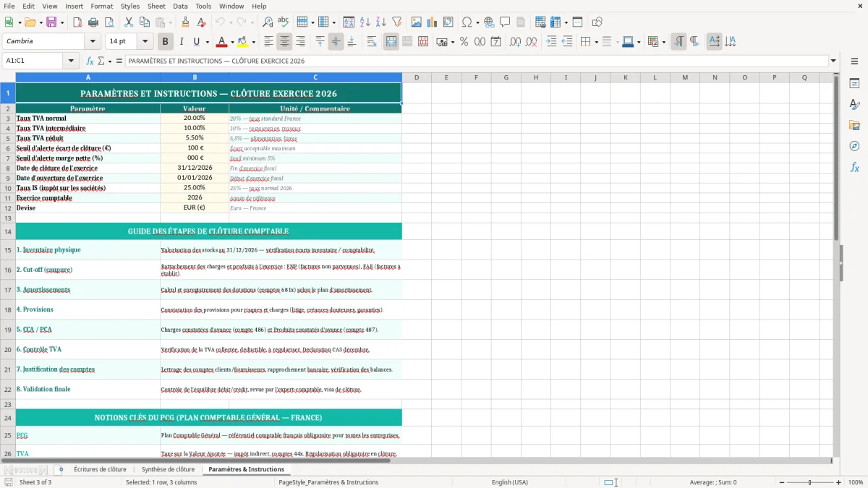Toggle Underline formatting
868x488 pixels.
coord(197,42)
